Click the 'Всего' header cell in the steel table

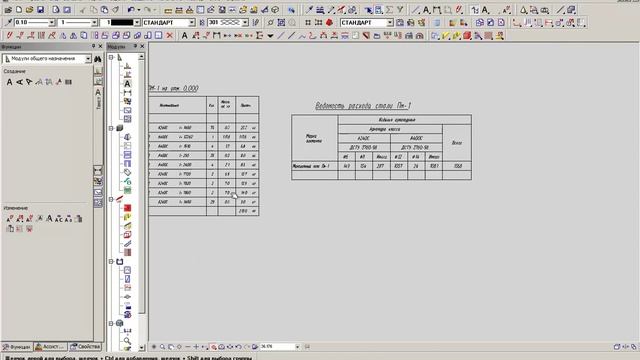[457, 143]
